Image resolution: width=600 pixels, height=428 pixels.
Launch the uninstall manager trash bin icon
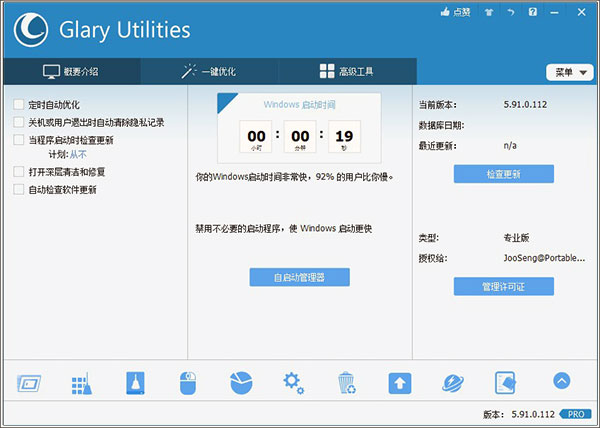pos(346,383)
